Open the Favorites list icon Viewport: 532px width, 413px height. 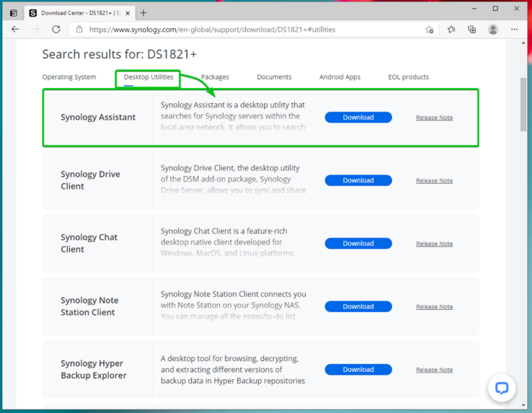pyautogui.click(x=451, y=30)
